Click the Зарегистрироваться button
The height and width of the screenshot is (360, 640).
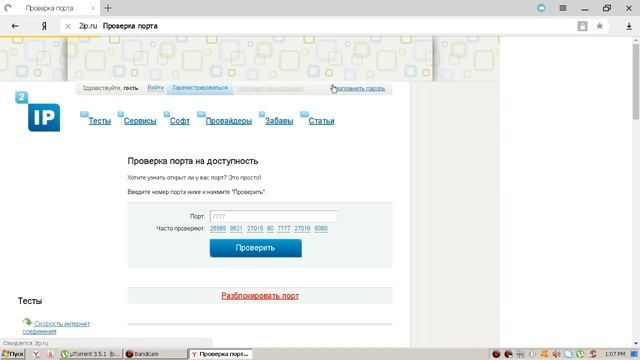pos(200,88)
